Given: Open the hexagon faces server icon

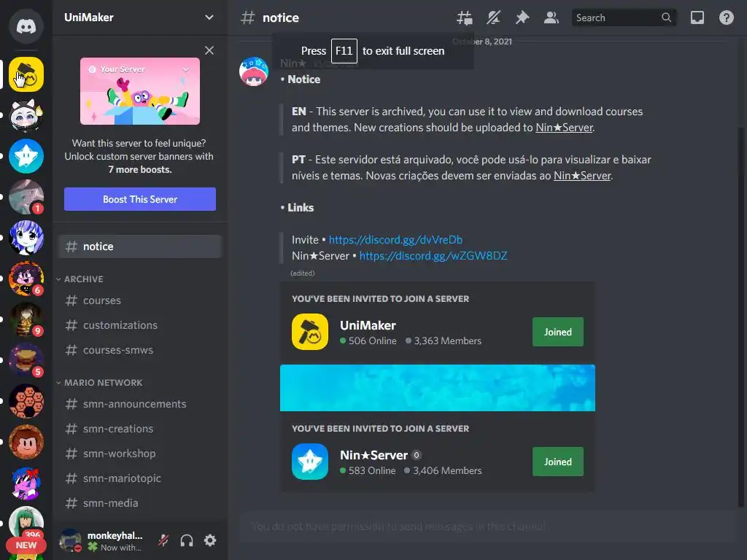Looking at the screenshot, I should tap(26, 402).
